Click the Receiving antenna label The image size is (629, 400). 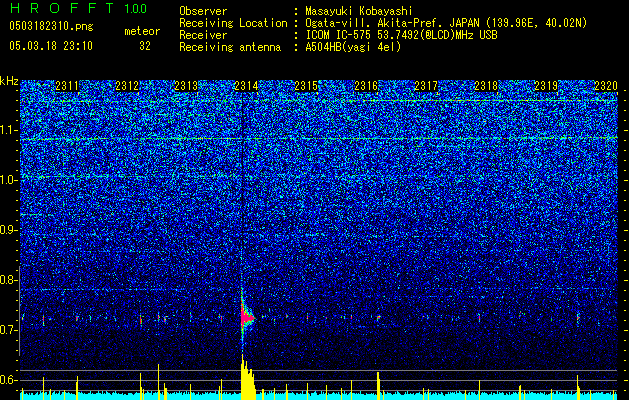coord(230,47)
